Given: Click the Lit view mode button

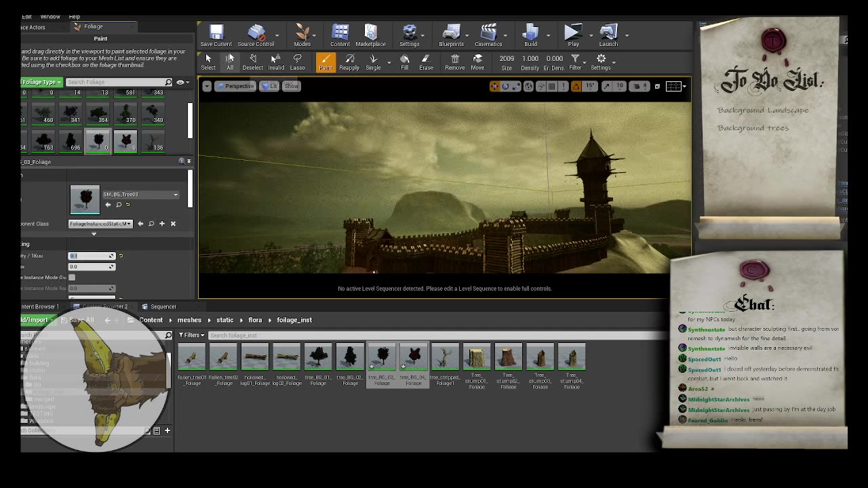Looking at the screenshot, I should pos(270,86).
